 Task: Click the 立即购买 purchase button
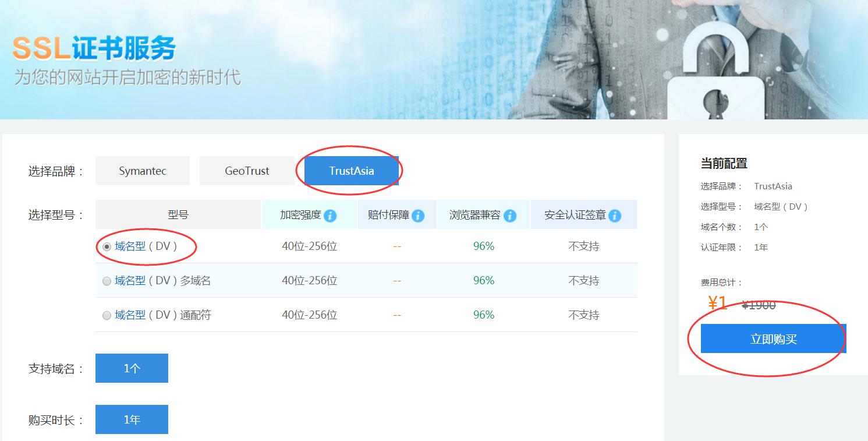pyautogui.click(x=773, y=338)
